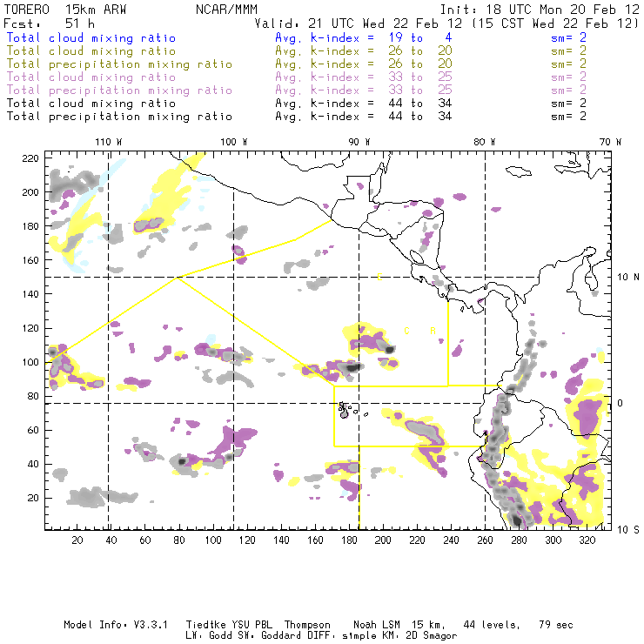The image size is (644, 644).
Task: Click the "15km ARW" header text
Action: (x=96, y=10)
